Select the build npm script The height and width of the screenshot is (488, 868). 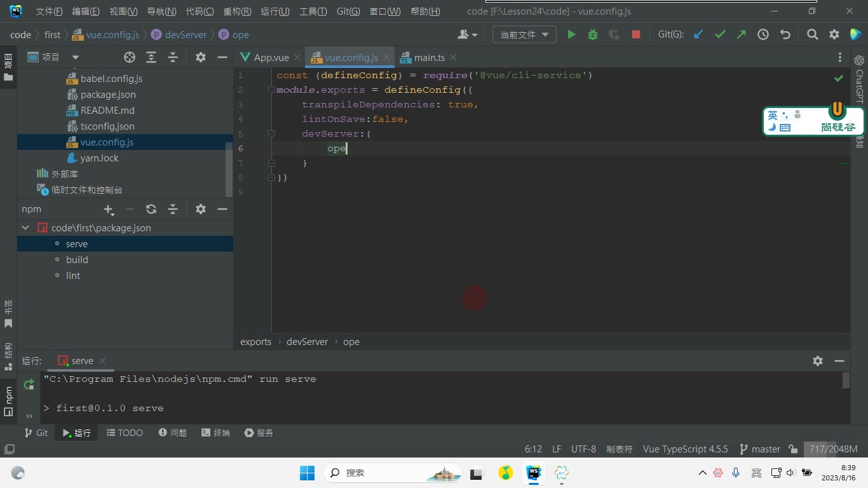77,260
